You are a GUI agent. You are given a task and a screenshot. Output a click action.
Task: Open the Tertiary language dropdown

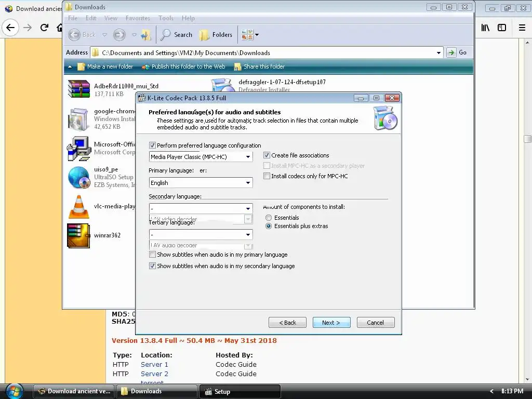[x=201, y=234]
